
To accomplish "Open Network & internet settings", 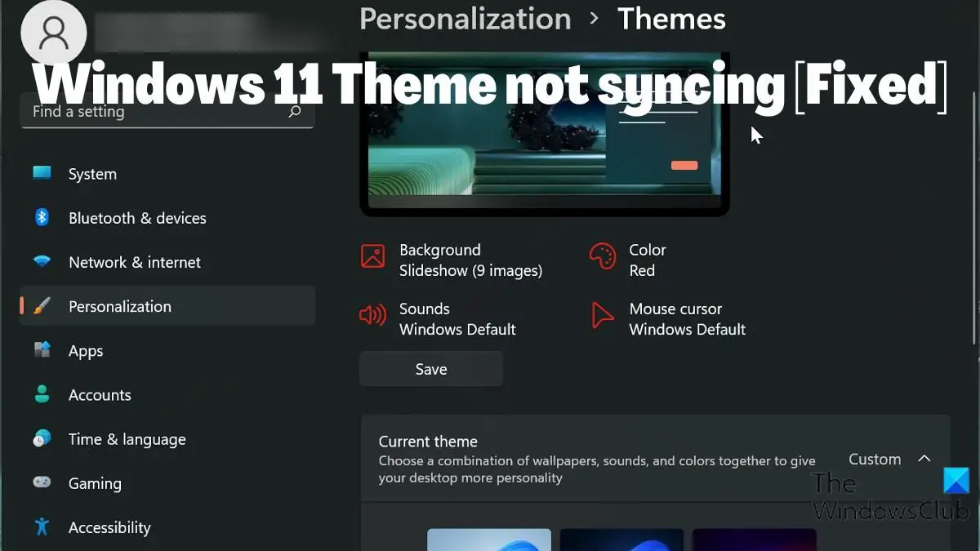I will (x=167, y=262).
